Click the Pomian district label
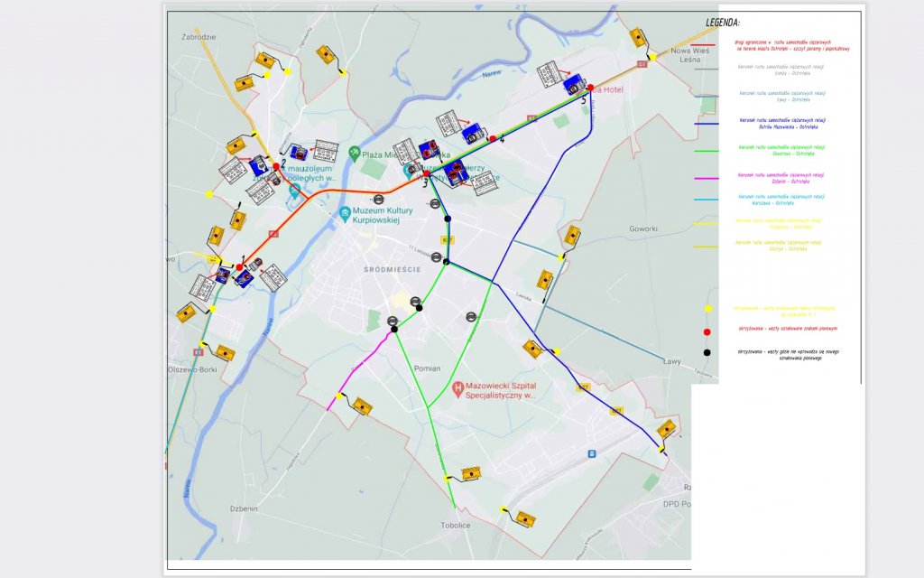Image resolution: width=924 pixels, height=578 pixels. 427,369
